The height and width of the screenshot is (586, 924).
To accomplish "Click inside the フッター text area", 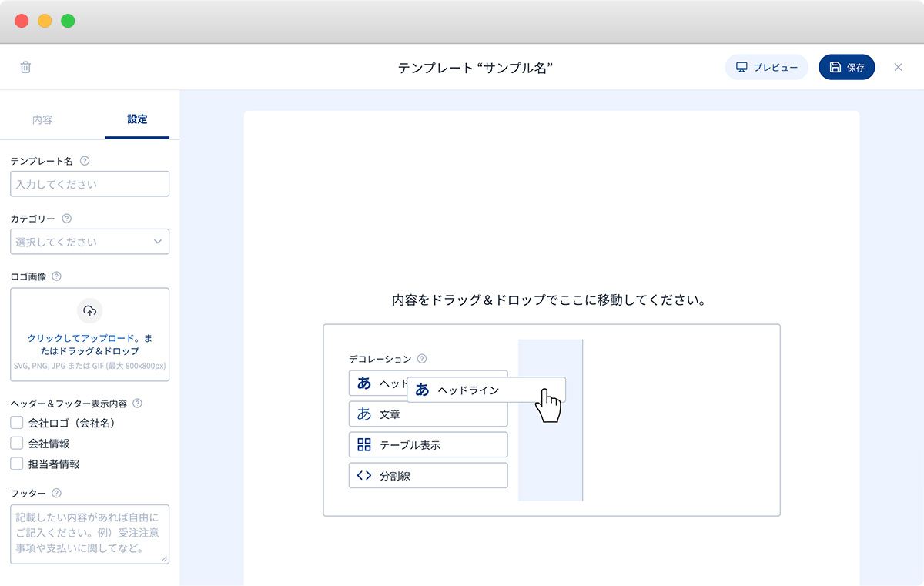I will (x=90, y=534).
